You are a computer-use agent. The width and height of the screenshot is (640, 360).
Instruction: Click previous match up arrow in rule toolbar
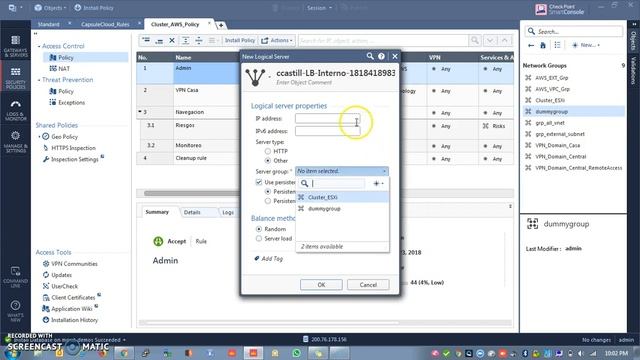[504, 40]
